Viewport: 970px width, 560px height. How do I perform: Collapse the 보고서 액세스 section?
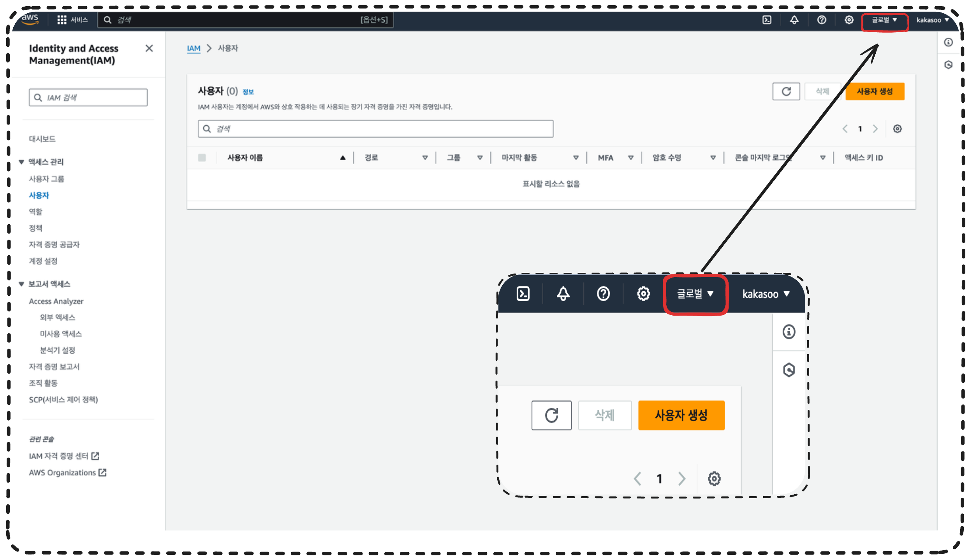point(21,284)
